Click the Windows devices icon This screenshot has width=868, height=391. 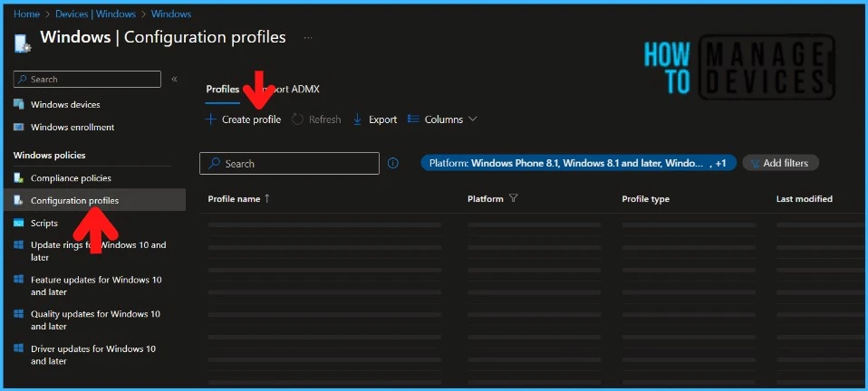tap(19, 104)
